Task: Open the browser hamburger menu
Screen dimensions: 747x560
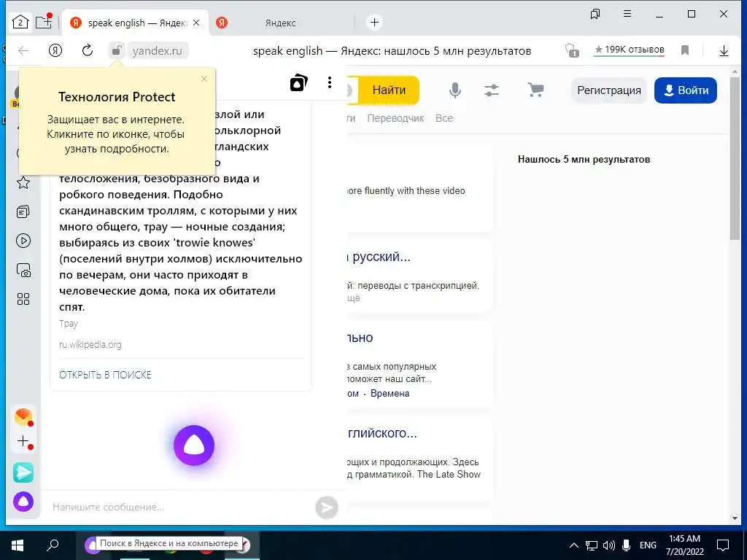Action: (x=627, y=14)
